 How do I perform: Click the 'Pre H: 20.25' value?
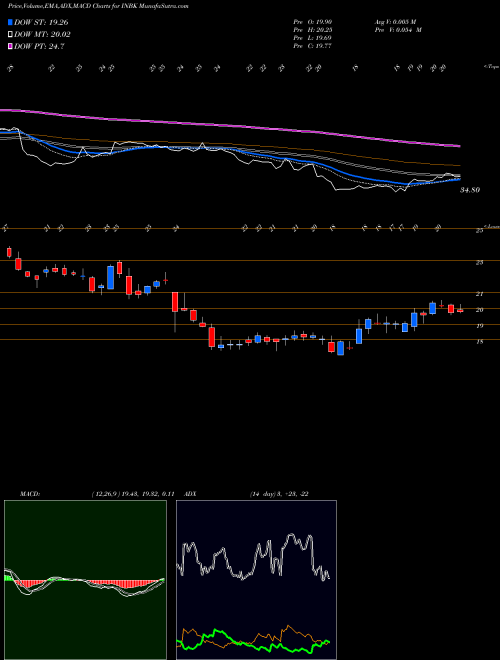pos(313,30)
